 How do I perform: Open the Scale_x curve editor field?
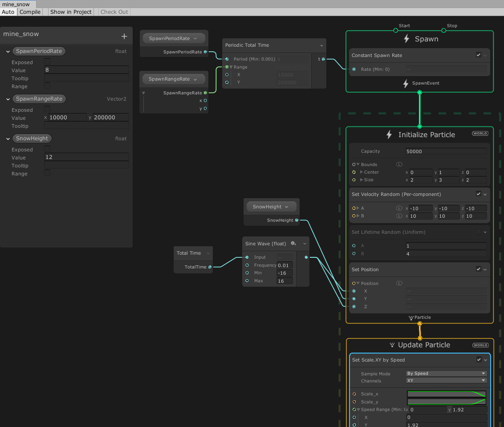click(446, 394)
